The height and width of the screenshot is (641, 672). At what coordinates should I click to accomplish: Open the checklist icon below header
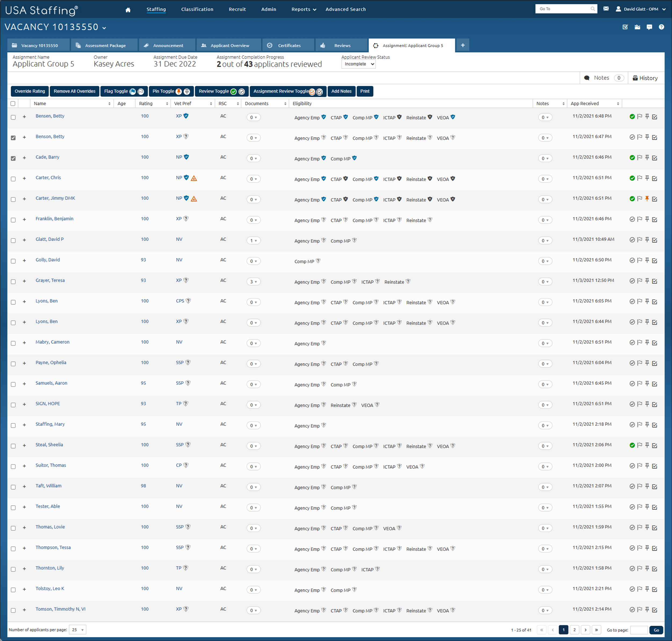click(x=625, y=27)
